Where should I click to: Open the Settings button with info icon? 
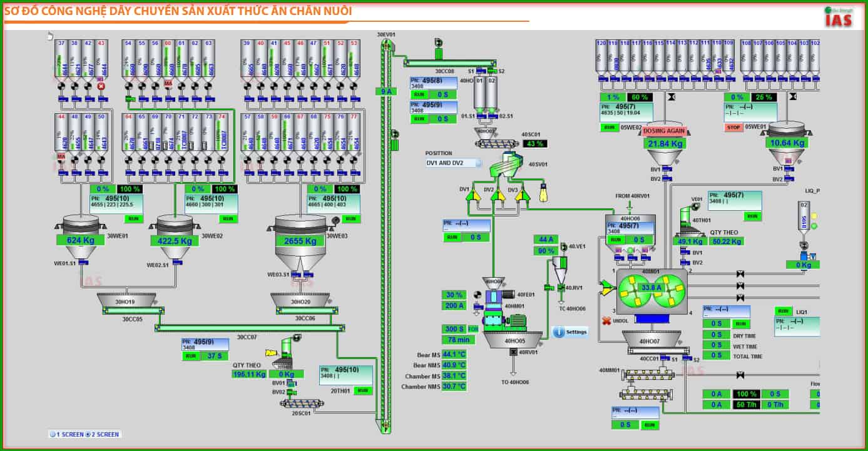(x=571, y=332)
